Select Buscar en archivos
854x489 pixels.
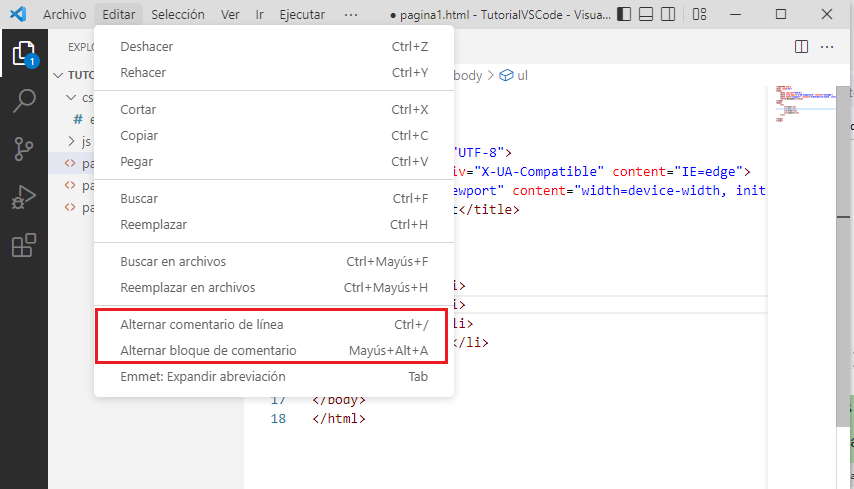(274, 261)
